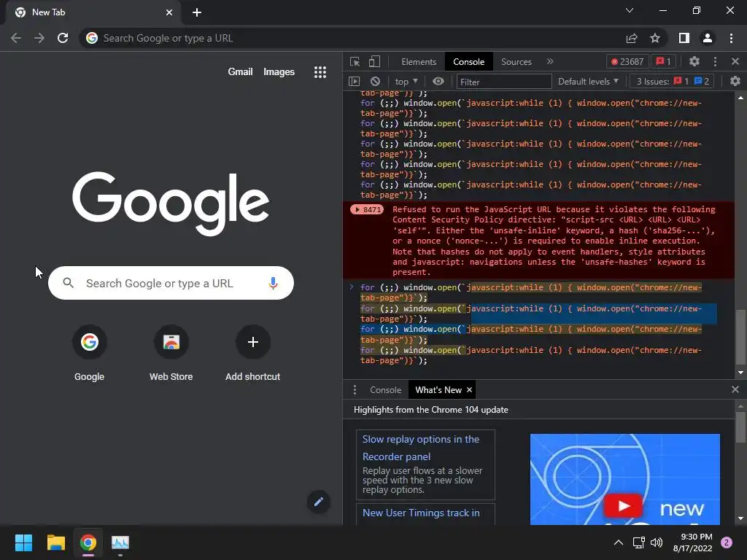This screenshot has height=560, width=747.
Task: Close the DevTools panel
Action: [x=735, y=61]
